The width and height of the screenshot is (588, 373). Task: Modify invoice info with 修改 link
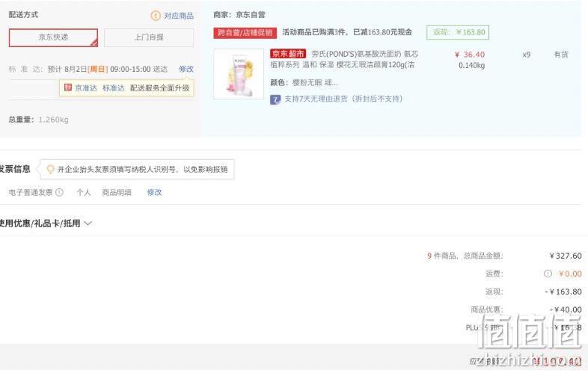[x=154, y=192]
